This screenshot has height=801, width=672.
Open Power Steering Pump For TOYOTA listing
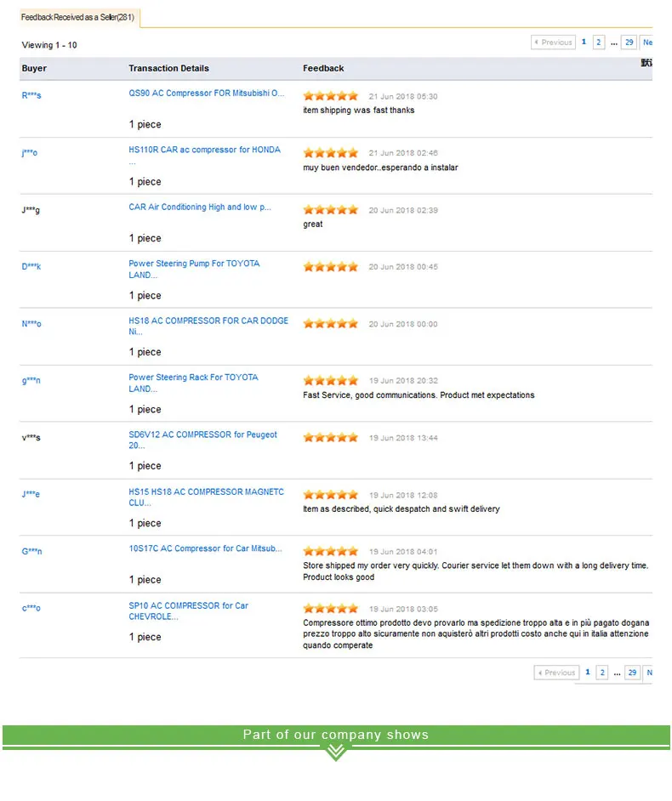tap(194, 270)
